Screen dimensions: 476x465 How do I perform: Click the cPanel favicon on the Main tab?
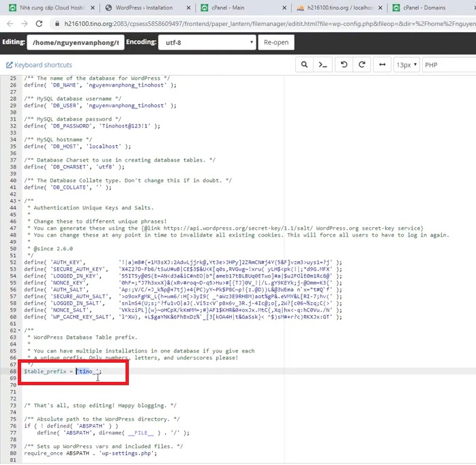(x=205, y=7)
